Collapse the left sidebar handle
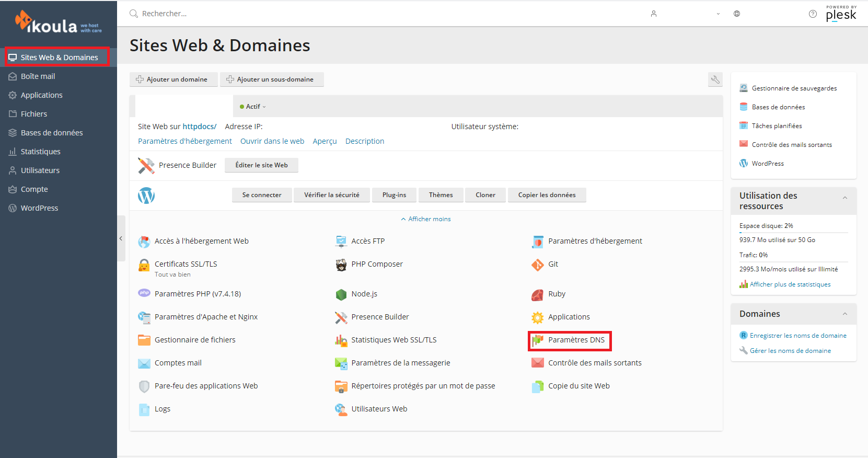 [x=121, y=238]
